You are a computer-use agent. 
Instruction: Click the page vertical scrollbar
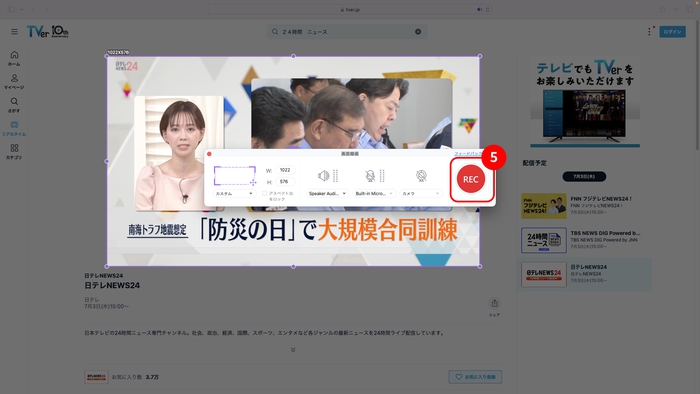(x=697, y=85)
